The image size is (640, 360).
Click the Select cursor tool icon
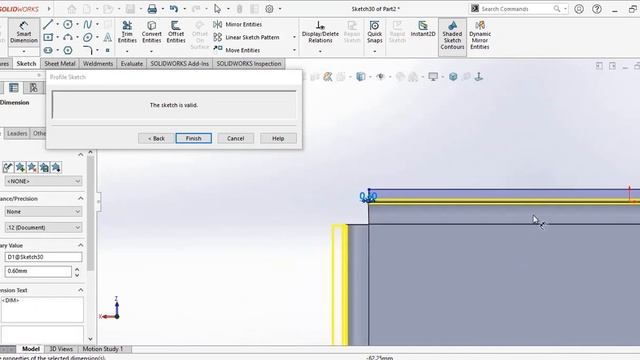(217, 9)
